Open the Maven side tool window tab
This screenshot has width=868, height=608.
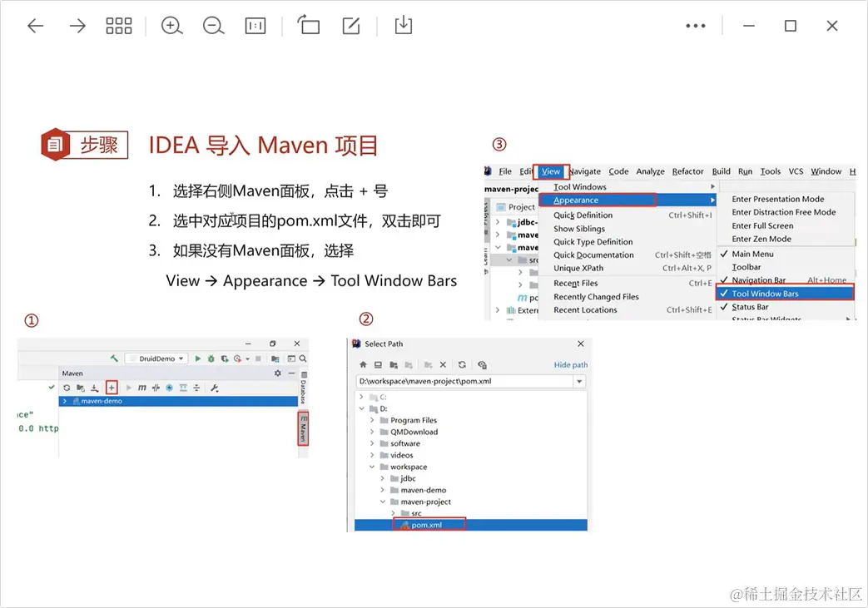303,428
